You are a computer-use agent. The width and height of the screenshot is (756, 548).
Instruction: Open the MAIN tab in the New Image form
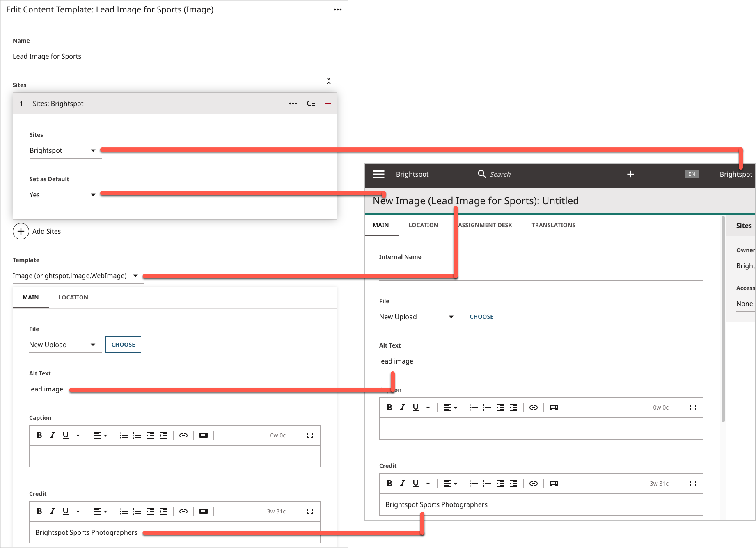[381, 225]
